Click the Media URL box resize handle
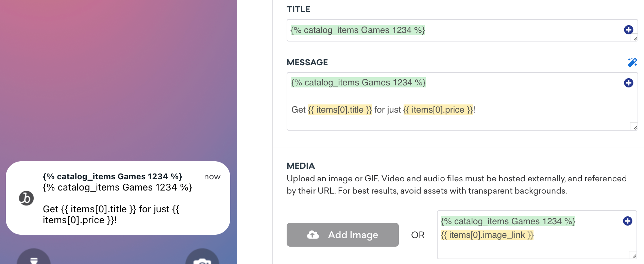 tap(634, 256)
